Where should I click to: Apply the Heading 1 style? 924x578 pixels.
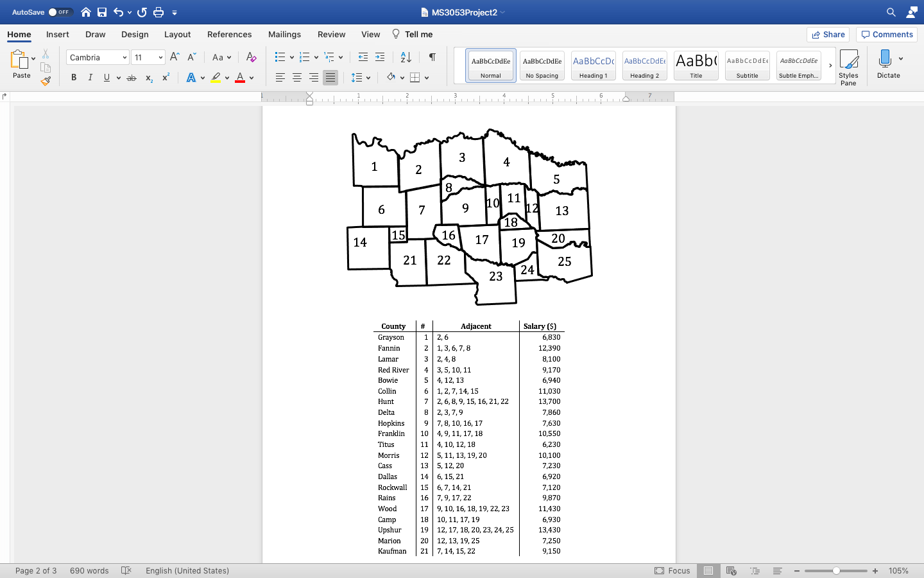click(594, 66)
